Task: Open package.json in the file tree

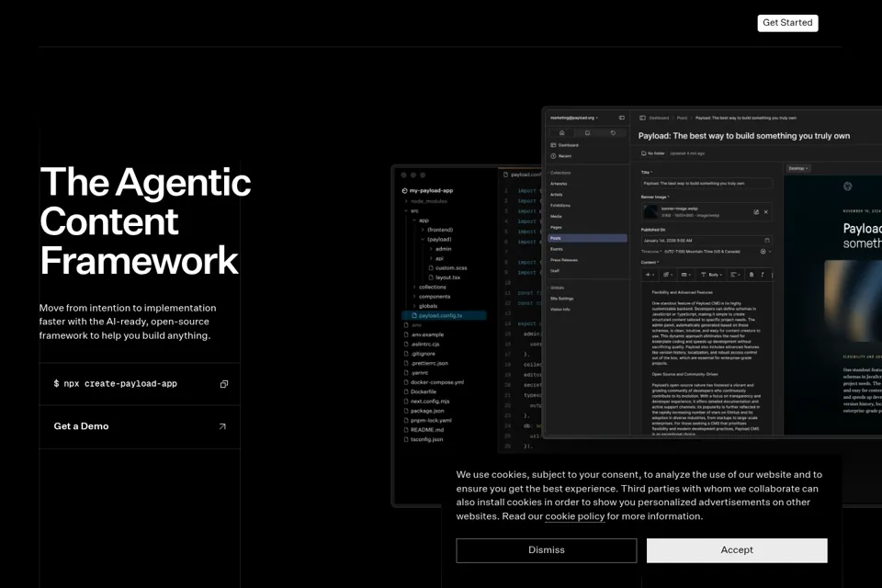Action: pos(424,411)
